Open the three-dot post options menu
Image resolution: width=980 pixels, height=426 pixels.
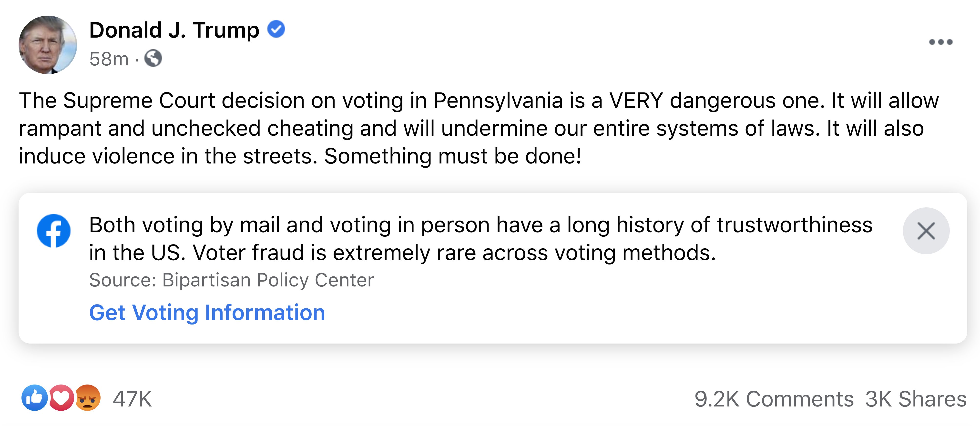pyautogui.click(x=940, y=42)
